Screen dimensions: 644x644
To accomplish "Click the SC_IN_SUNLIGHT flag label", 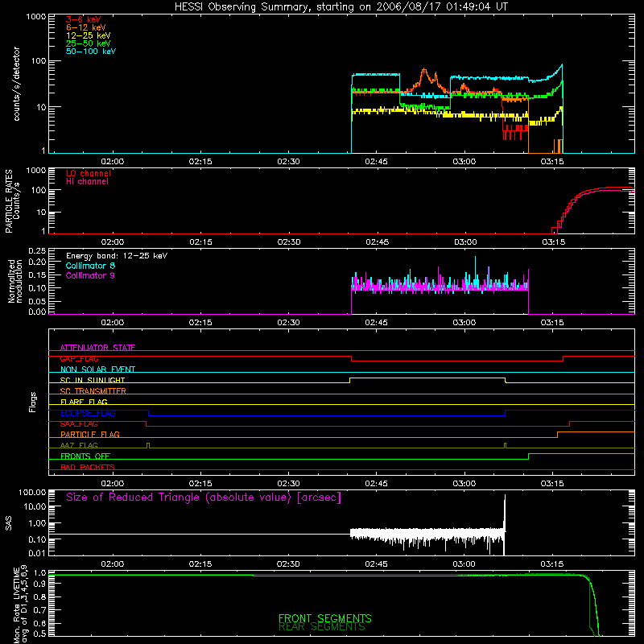I will (x=93, y=380).
